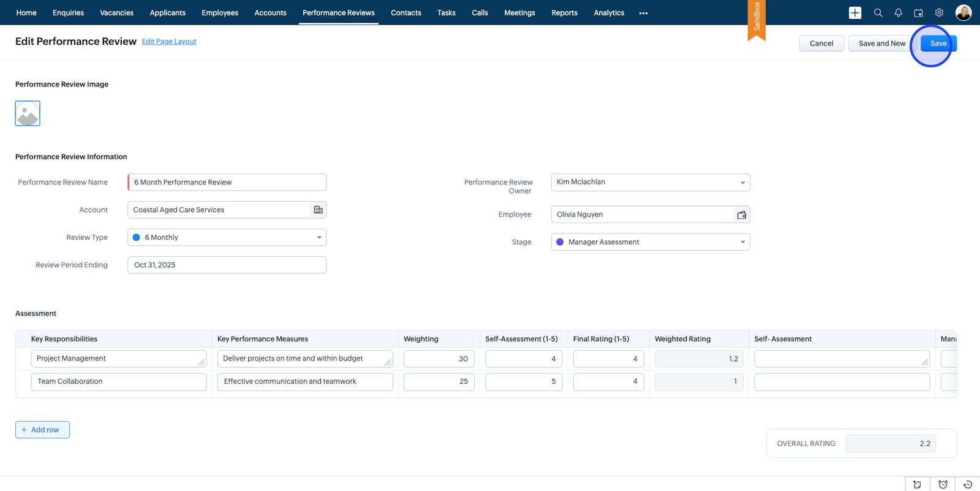Open the Edit Page Layout link
This screenshot has height=491, width=980.
tap(169, 42)
